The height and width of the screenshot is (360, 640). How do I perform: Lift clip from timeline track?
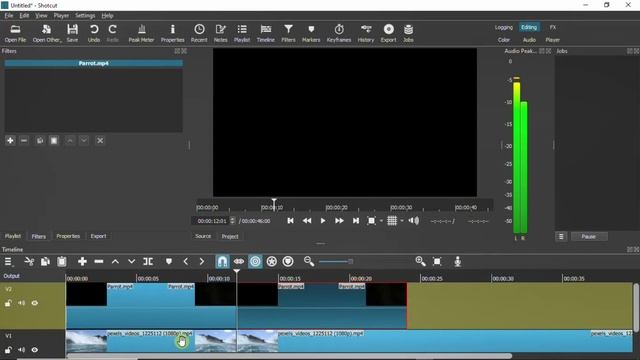coord(115,262)
